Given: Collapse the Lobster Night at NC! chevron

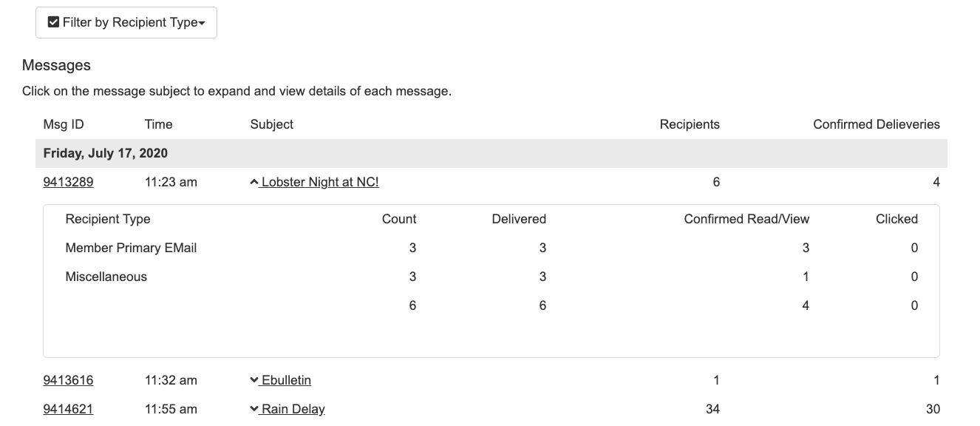Looking at the screenshot, I should [254, 182].
